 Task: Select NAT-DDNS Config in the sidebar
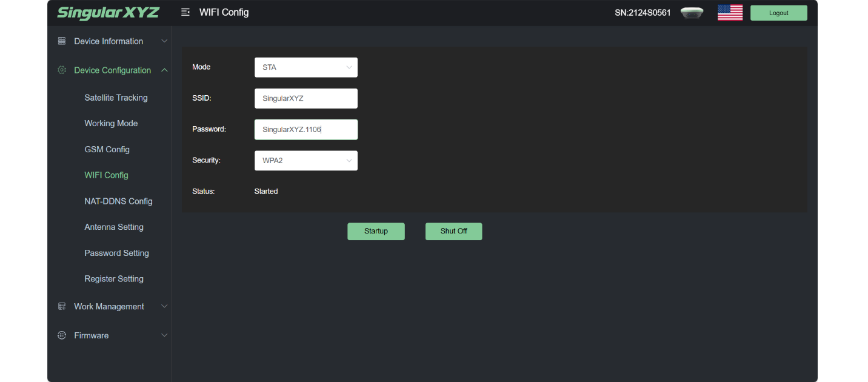point(118,201)
